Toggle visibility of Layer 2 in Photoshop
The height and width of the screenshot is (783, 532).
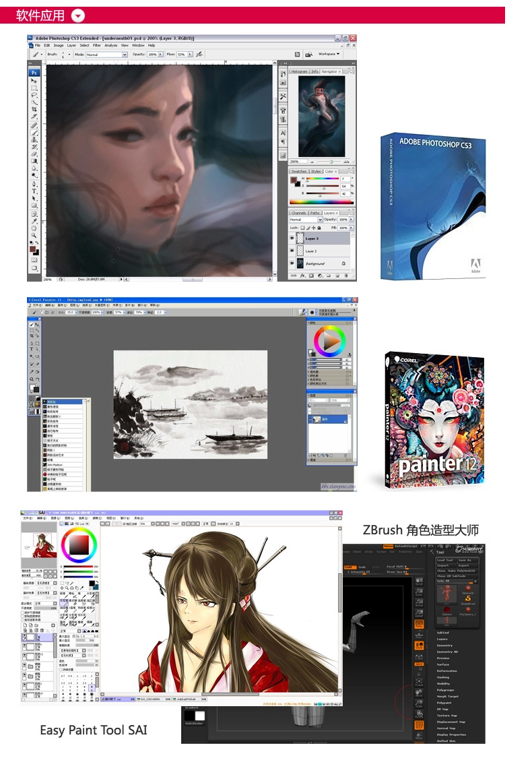pos(293,251)
